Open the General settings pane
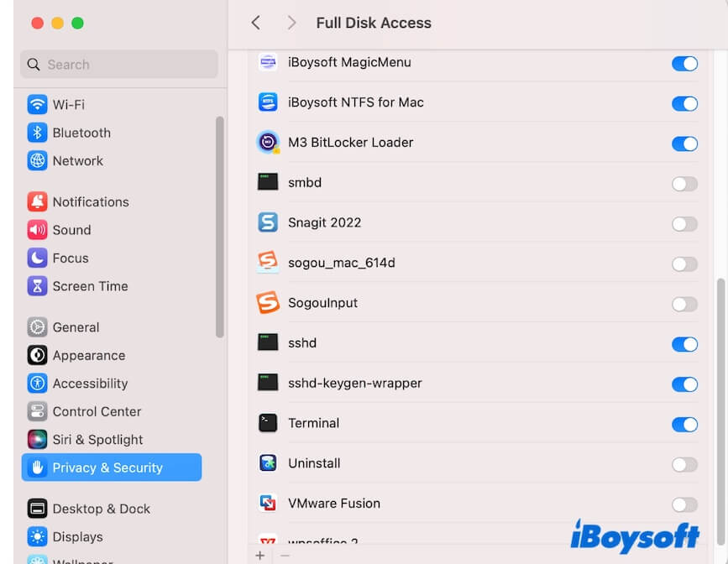728x564 pixels. [x=76, y=327]
